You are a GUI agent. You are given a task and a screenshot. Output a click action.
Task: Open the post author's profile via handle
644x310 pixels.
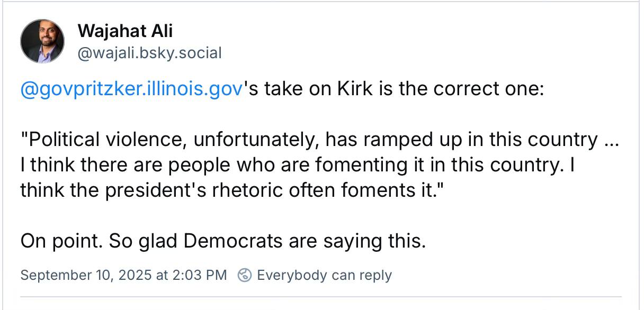point(151,53)
